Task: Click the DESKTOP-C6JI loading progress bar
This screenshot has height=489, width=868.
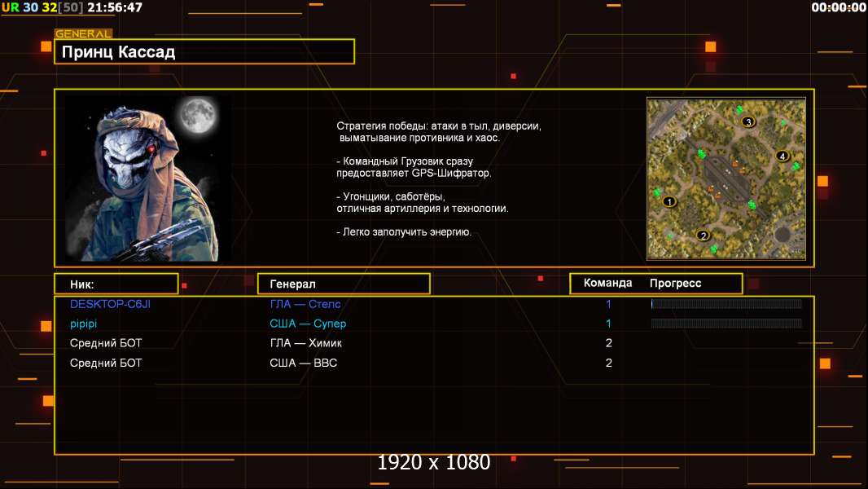Action: coord(726,303)
